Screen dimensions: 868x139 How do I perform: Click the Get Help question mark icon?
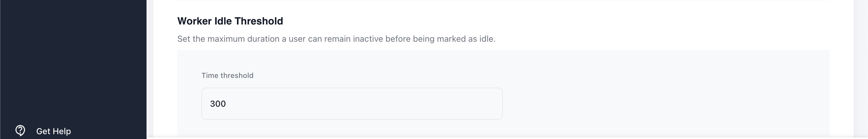[20, 131]
